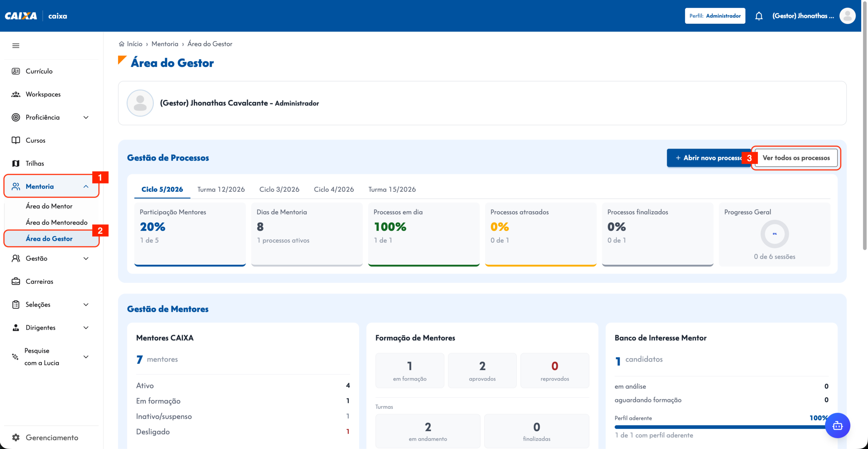Click the home icon in breadcrumb

pyautogui.click(x=121, y=44)
